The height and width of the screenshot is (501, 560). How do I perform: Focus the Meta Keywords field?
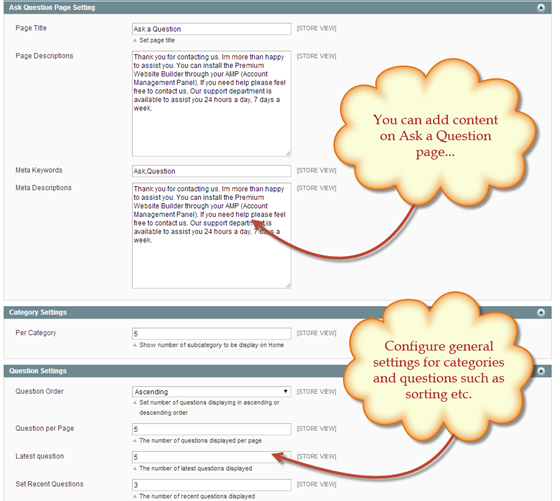211,171
